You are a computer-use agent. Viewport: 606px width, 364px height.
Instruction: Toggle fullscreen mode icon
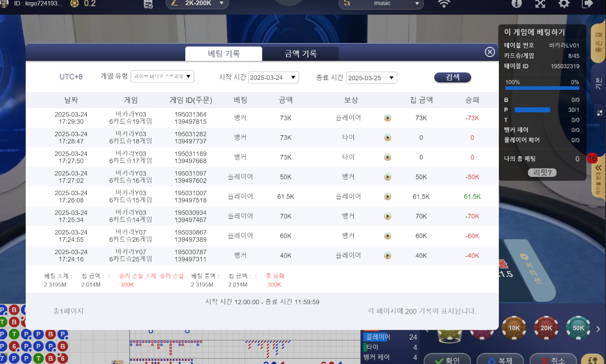(x=540, y=4)
